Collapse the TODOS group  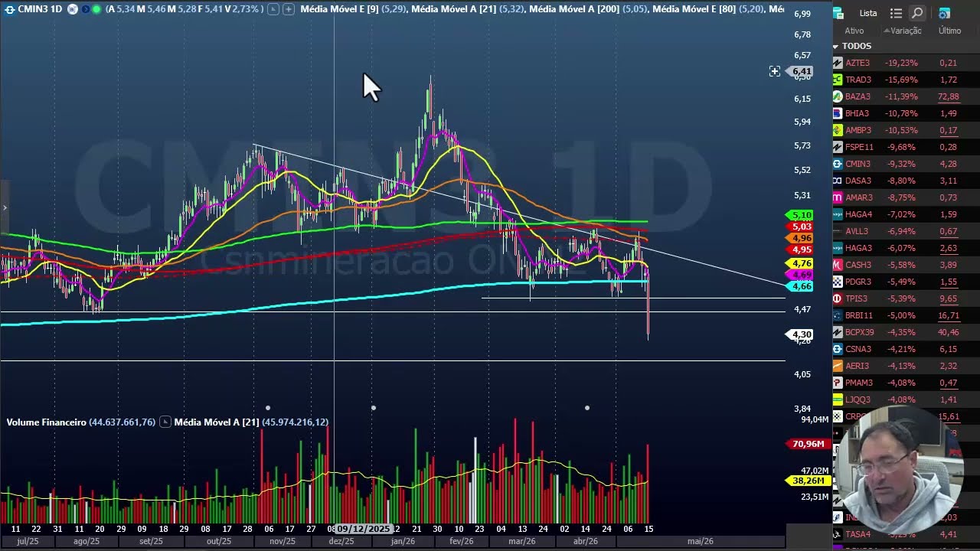tap(836, 46)
